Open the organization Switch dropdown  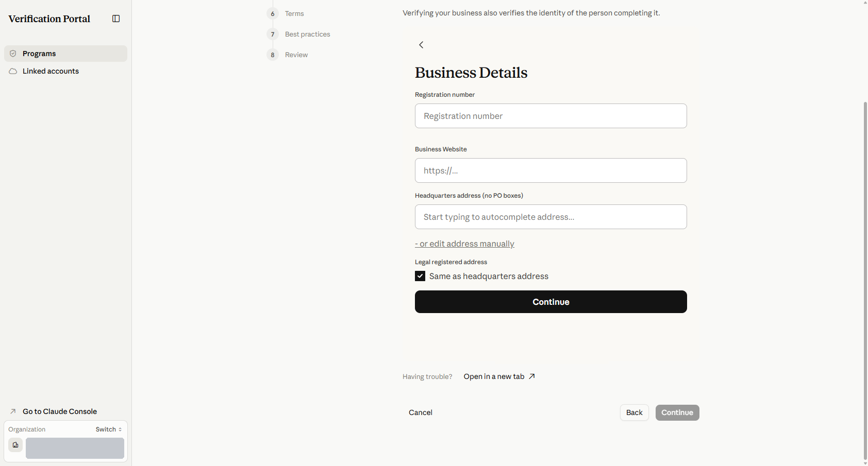(x=109, y=429)
